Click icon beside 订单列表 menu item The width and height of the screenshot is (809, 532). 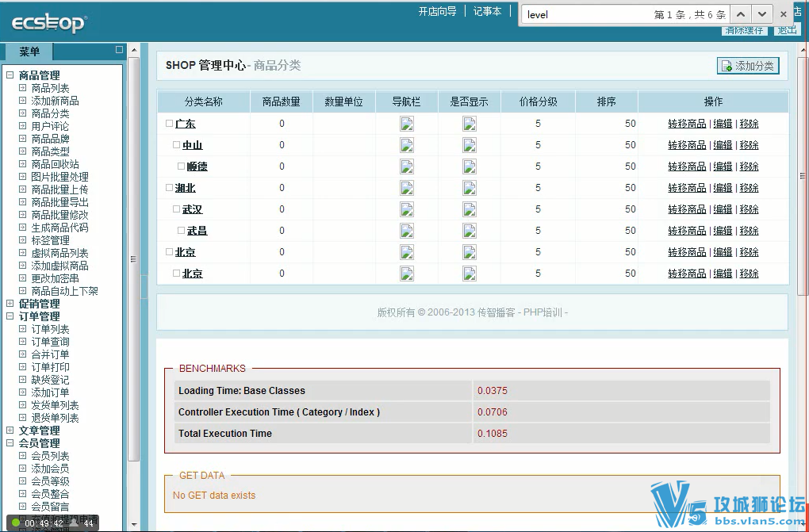coord(22,329)
